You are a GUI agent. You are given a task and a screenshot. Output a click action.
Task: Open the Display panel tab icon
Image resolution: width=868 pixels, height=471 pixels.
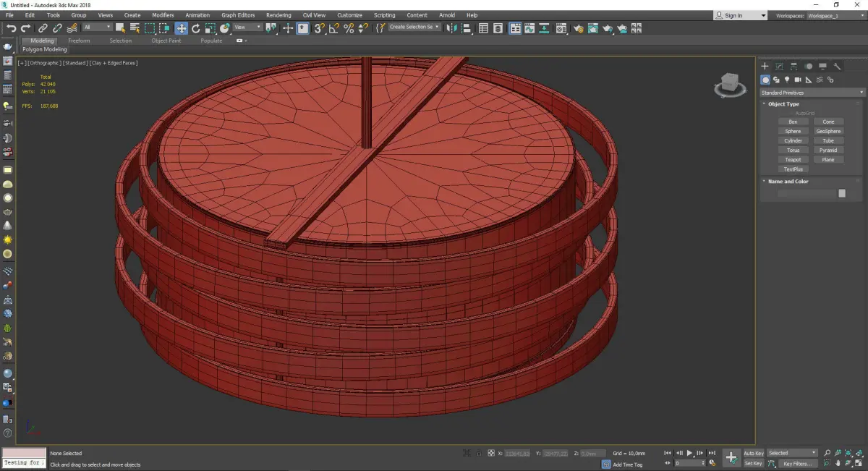pos(822,66)
